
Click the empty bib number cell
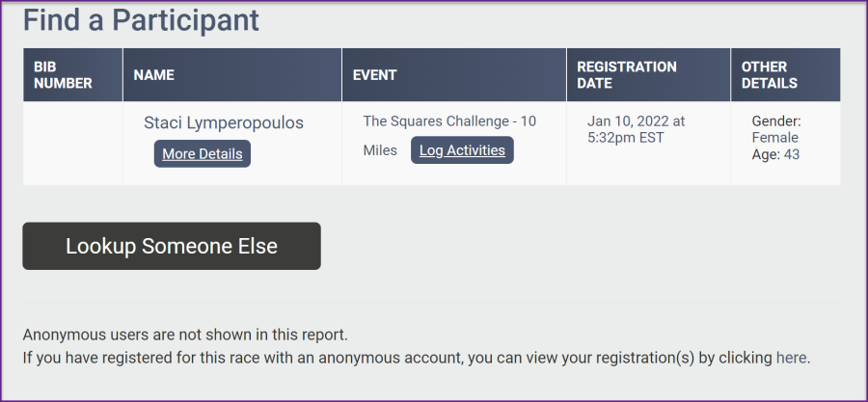pos(72,143)
